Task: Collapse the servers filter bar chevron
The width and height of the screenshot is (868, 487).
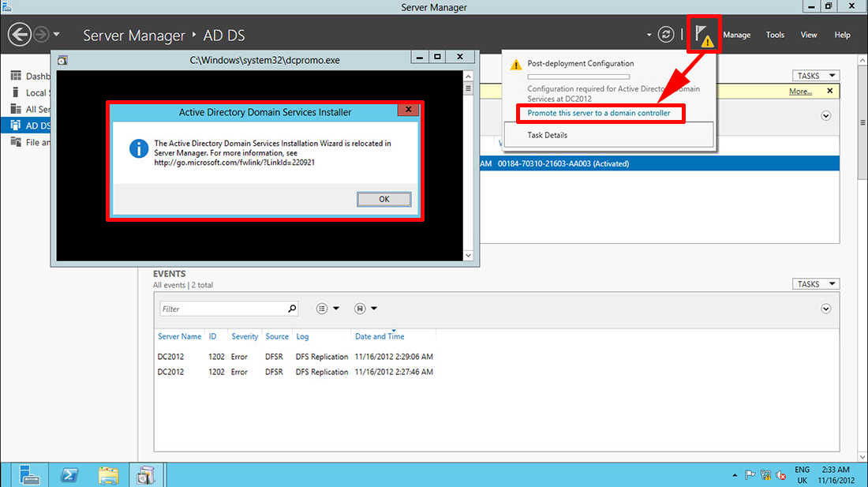Action: click(826, 116)
